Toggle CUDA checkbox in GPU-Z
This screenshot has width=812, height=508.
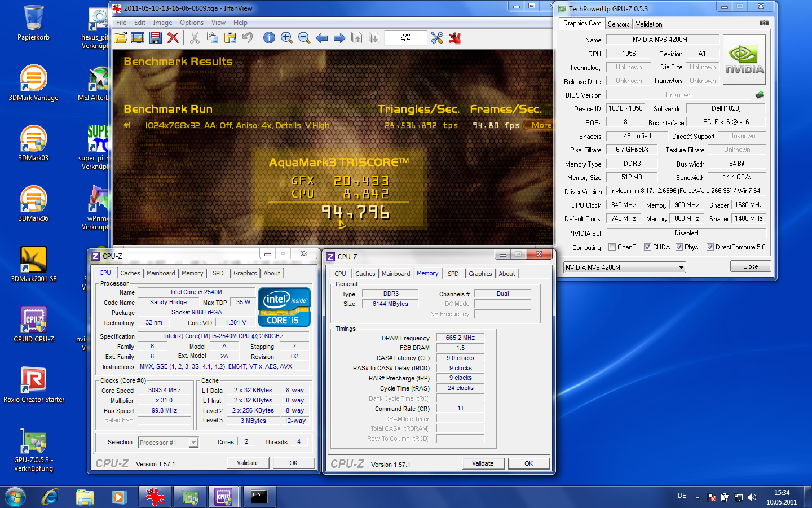pyautogui.click(x=648, y=247)
